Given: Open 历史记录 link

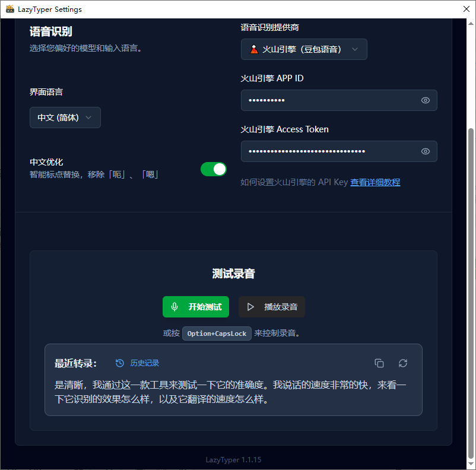Looking at the screenshot, I should point(144,363).
